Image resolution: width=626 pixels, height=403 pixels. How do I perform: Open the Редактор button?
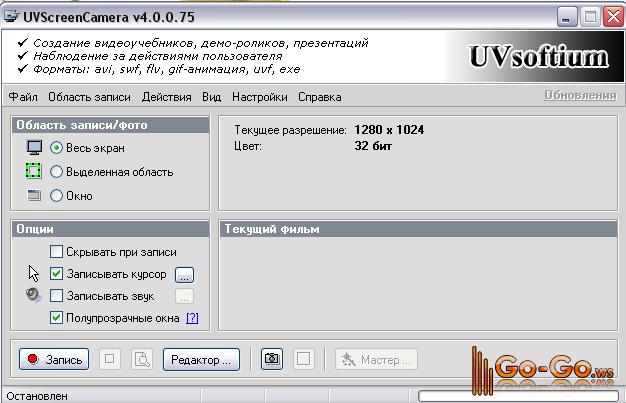coord(201,359)
